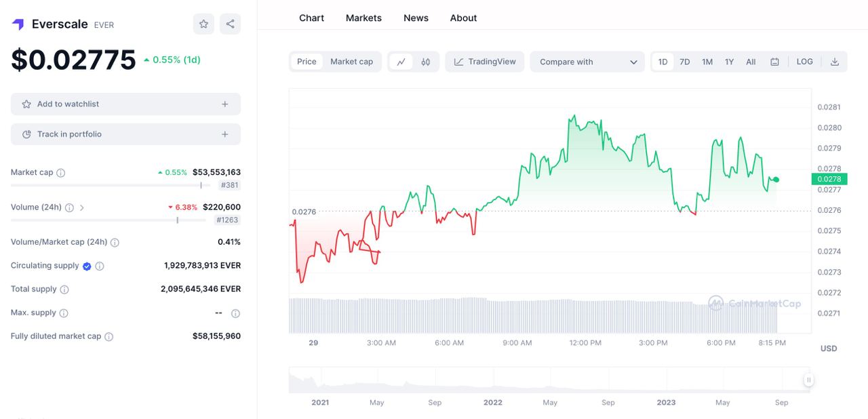The width and height of the screenshot is (868, 419).
Task: Select the 7D time range
Action: pyautogui.click(x=685, y=62)
